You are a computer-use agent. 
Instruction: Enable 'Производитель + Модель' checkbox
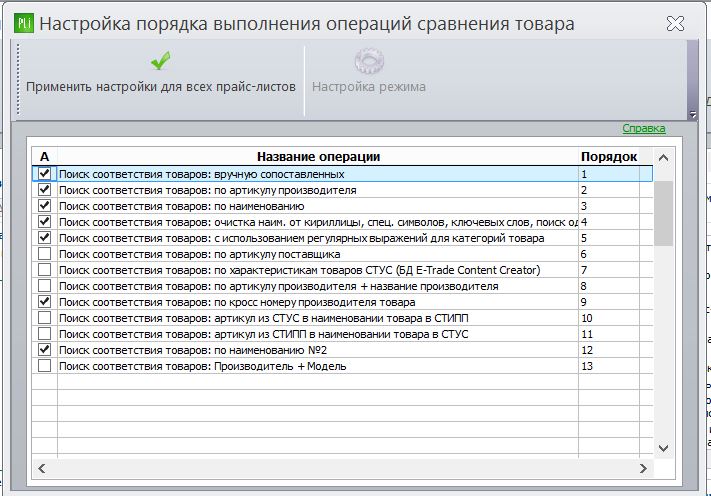tap(44, 365)
